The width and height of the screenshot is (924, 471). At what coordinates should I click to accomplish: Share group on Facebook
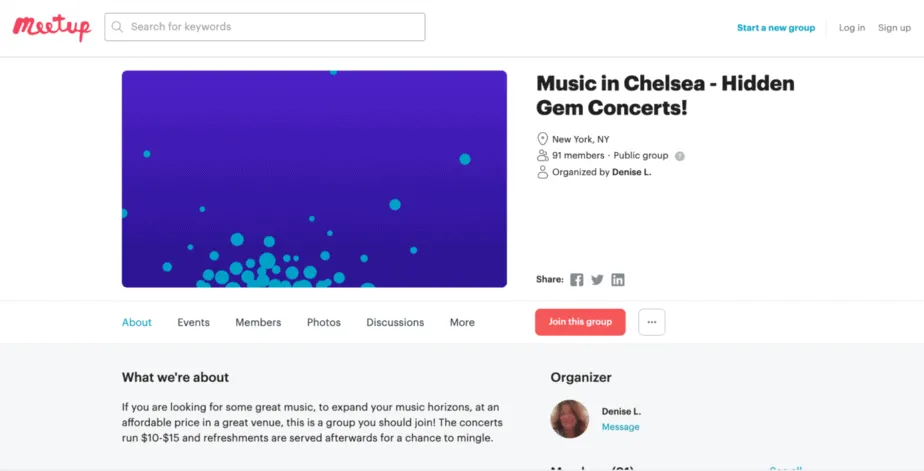click(577, 280)
